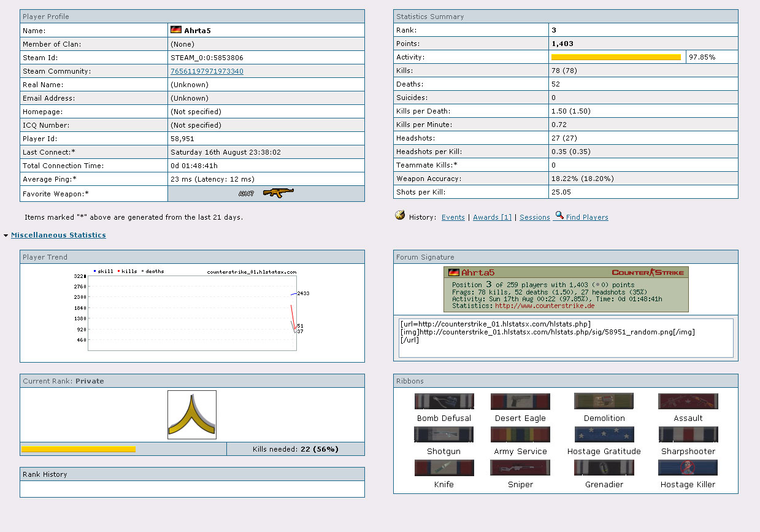This screenshot has height=532, width=760.
Task: Click the German flag beside Ahrta5
Action: point(175,30)
